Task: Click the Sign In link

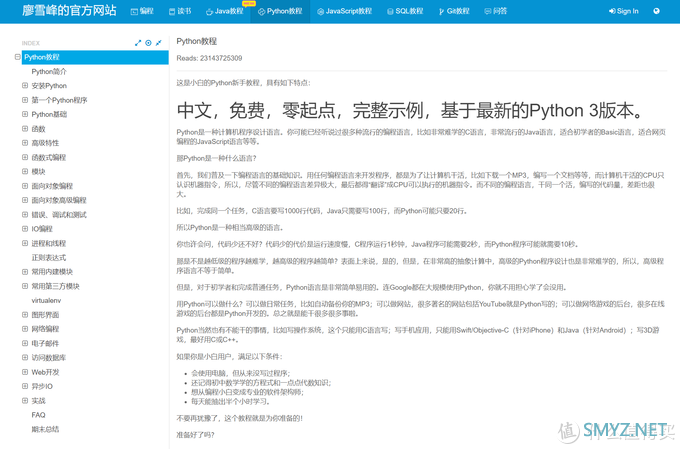Action: pos(624,11)
